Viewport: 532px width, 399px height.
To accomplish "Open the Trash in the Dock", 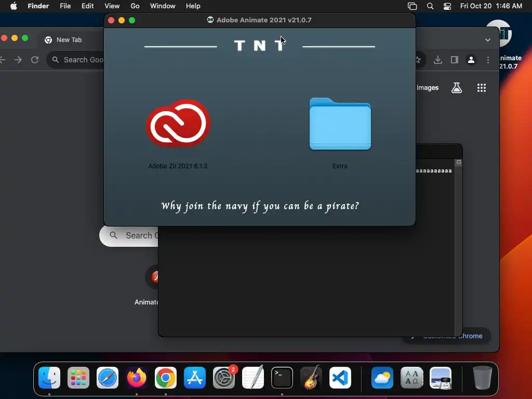I will tap(483, 378).
